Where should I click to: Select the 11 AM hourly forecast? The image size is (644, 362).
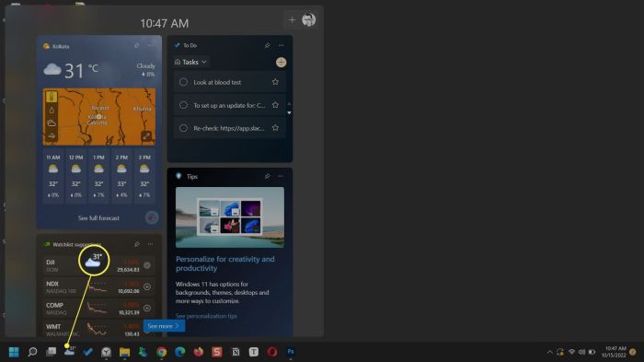point(53,176)
